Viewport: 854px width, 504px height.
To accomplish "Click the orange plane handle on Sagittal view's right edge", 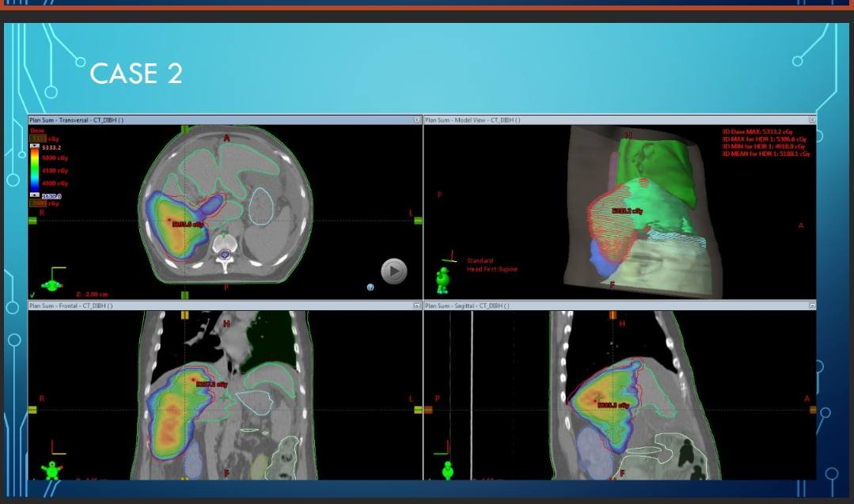I will 813,410.
